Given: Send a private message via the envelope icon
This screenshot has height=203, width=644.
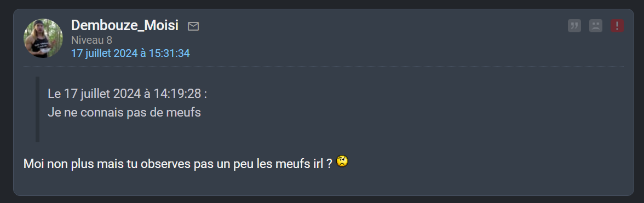Looking at the screenshot, I should click(193, 26).
